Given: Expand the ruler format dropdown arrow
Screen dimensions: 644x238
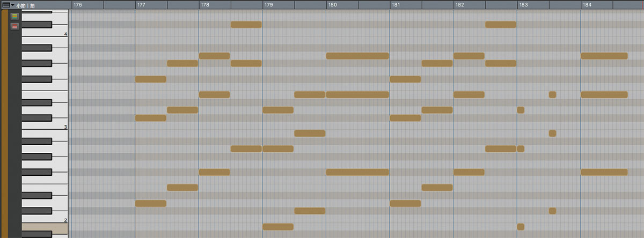Looking at the screenshot, I should click(12, 5).
